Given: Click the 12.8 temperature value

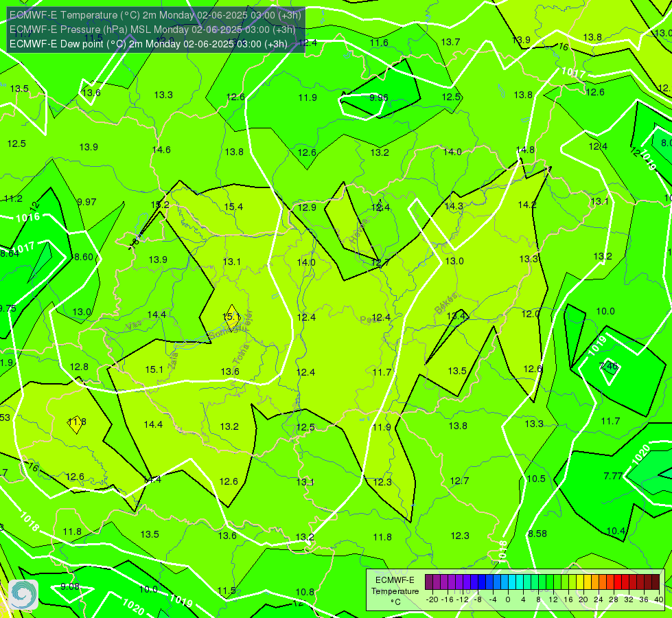Looking at the screenshot, I should tap(79, 367).
